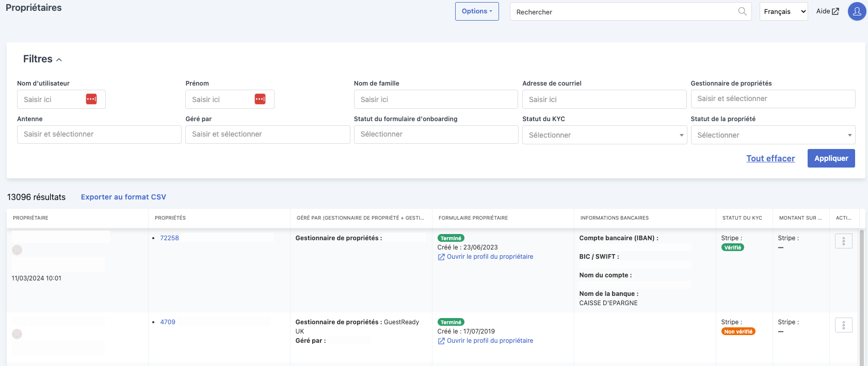Image resolution: width=868 pixels, height=366 pixels.
Task: Open Statut du KYC dropdown
Action: pos(604,135)
